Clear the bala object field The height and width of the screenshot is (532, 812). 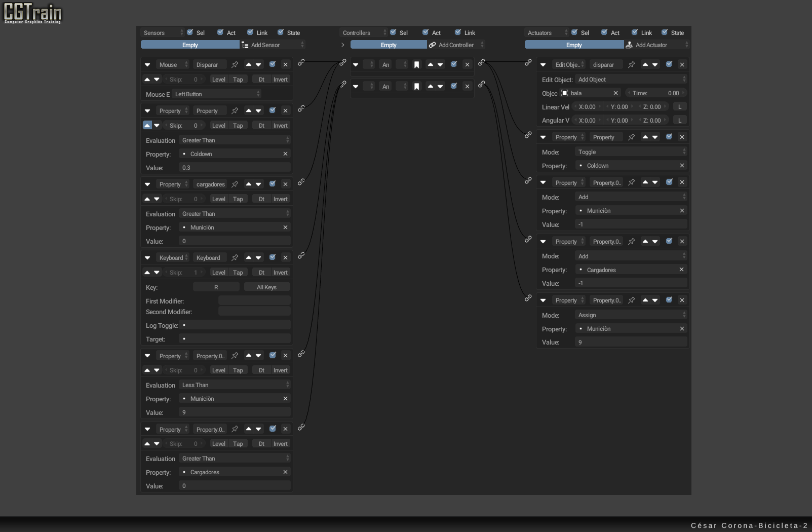[615, 93]
